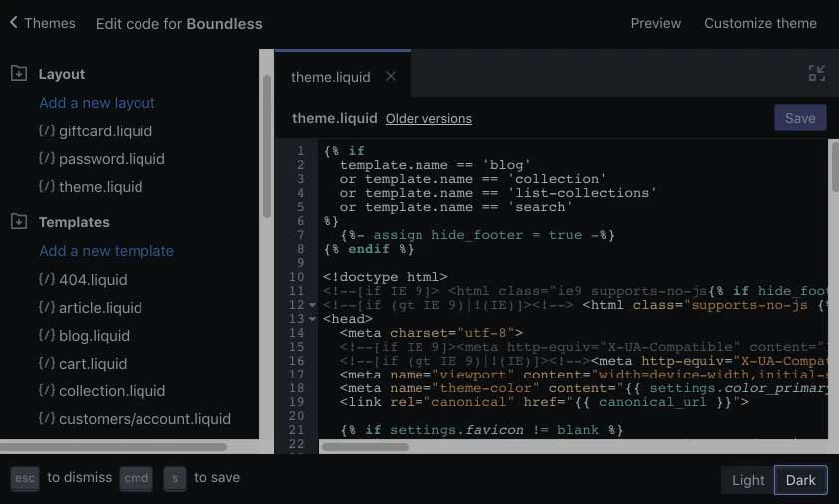The image size is (839, 504).
Task: Click Add a new layout
Action: tap(97, 103)
